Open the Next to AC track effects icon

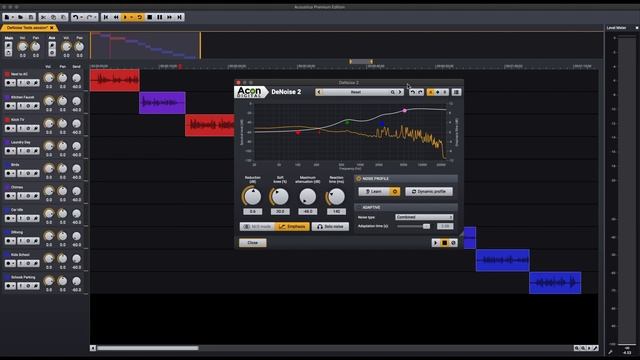coord(36,83)
